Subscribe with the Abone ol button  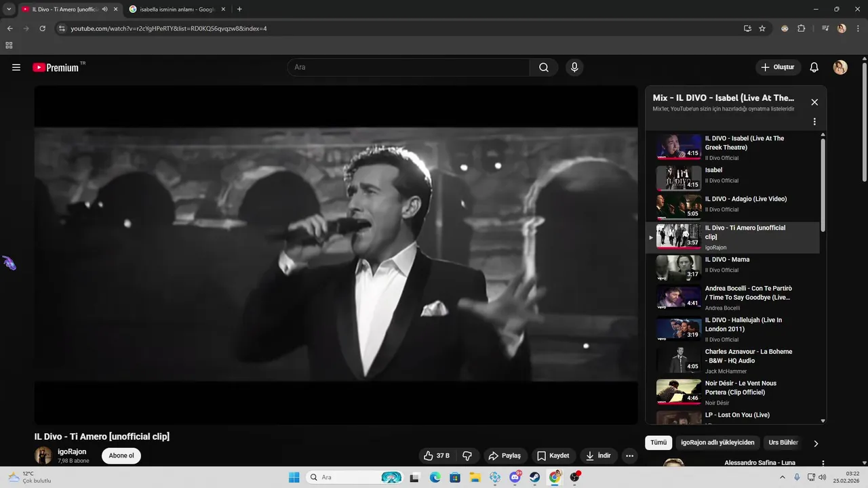point(121,455)
